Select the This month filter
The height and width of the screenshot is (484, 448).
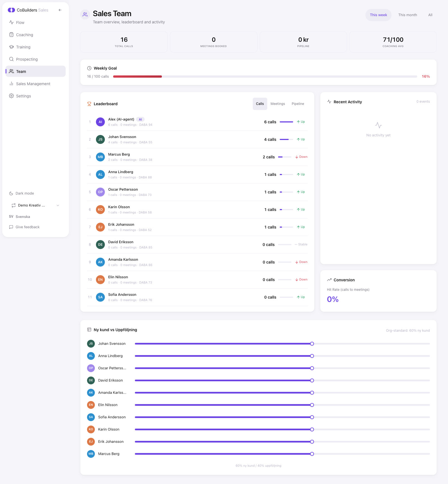click(407, 15)
